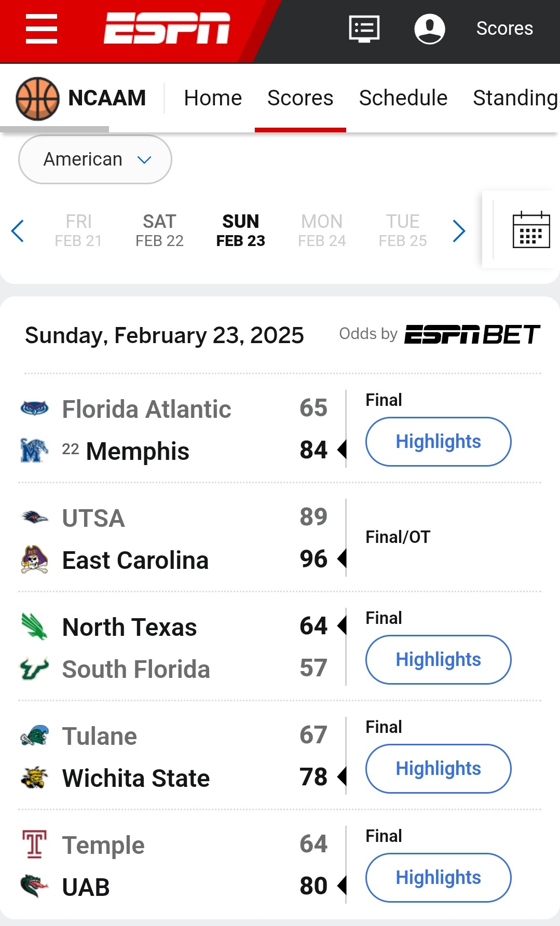Screen dimensions: 560x926
Task: Open the Wichita State team page
Action: point(136,778)
